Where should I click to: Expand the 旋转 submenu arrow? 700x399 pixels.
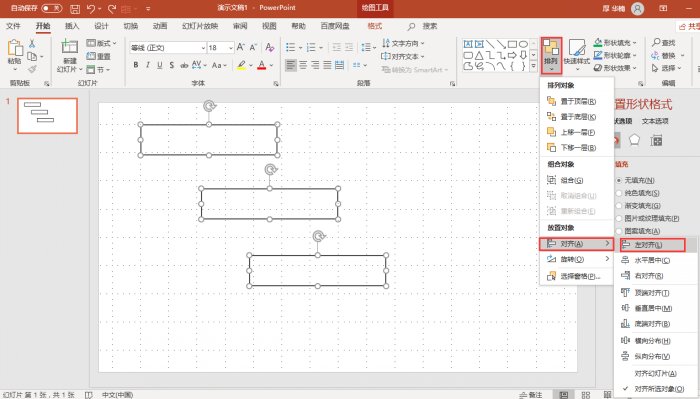click(x=607, y=259)
